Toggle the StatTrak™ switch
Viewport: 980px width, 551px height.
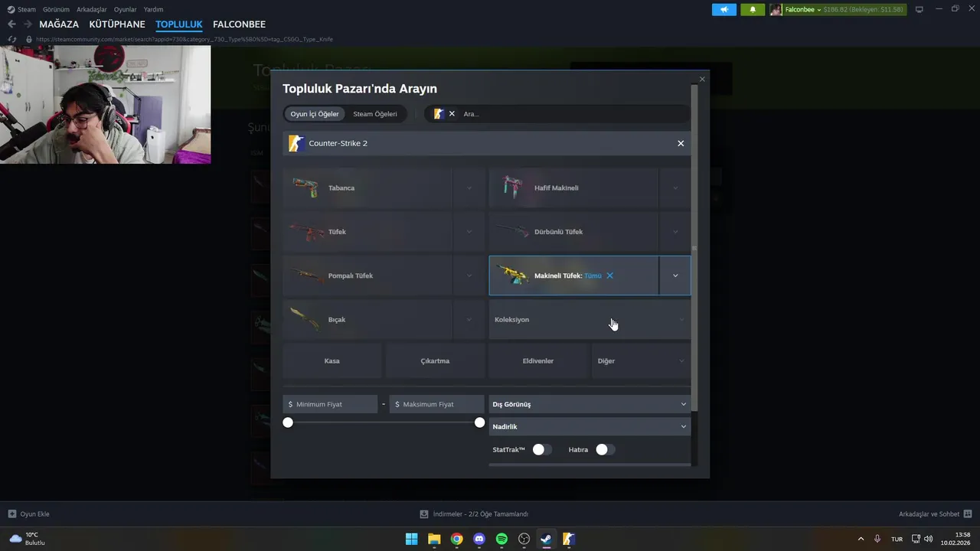coord(541,449)
